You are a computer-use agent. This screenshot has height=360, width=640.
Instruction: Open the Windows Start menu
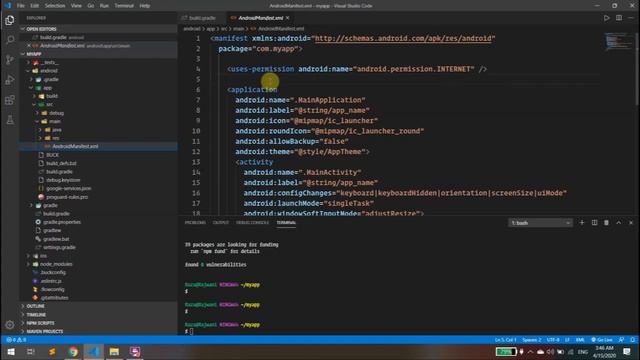11,351
